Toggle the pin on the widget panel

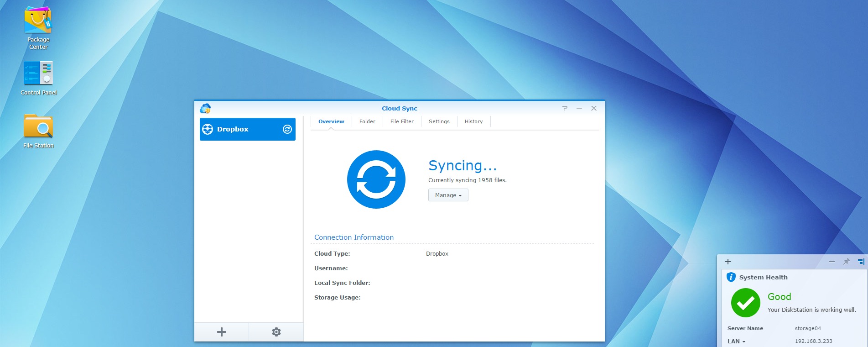[x=846, y=262]
